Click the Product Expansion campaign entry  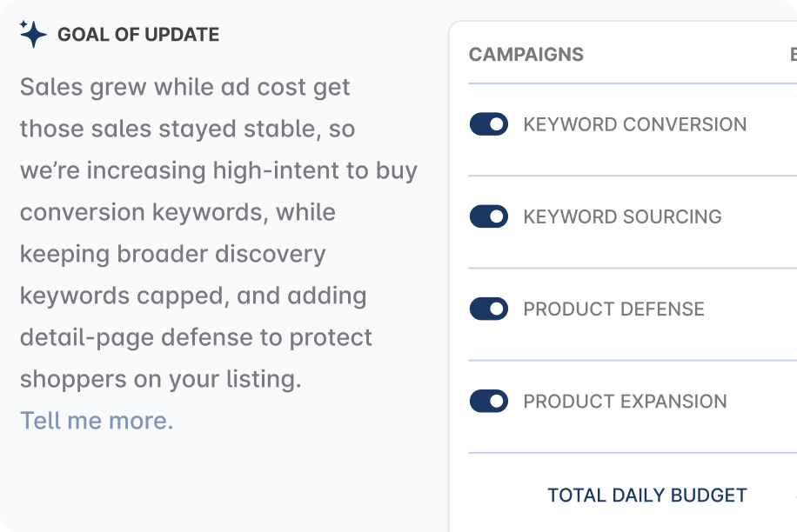(x=625, y=401)
